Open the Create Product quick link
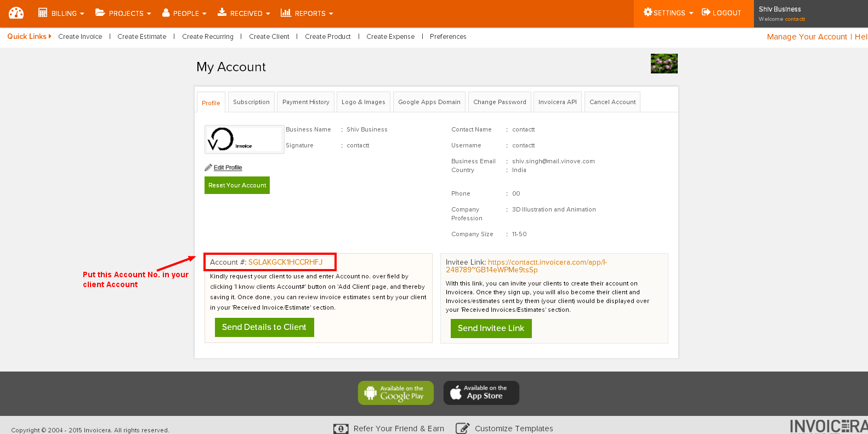 (328, 37)
